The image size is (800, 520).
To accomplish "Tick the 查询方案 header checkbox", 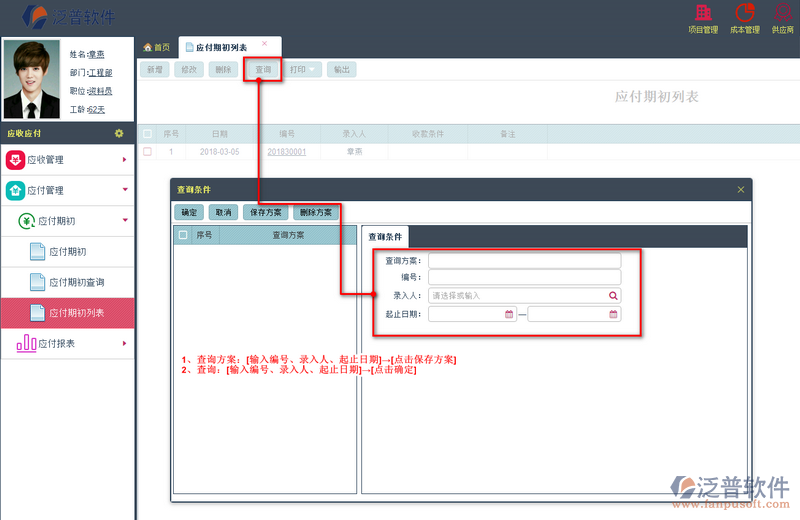I will click(x=183, y=235).
